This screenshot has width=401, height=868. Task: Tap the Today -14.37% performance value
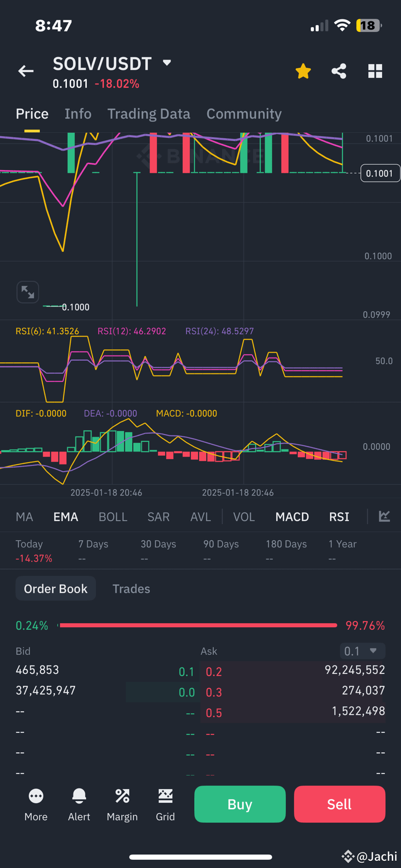[x=34, y=558]
